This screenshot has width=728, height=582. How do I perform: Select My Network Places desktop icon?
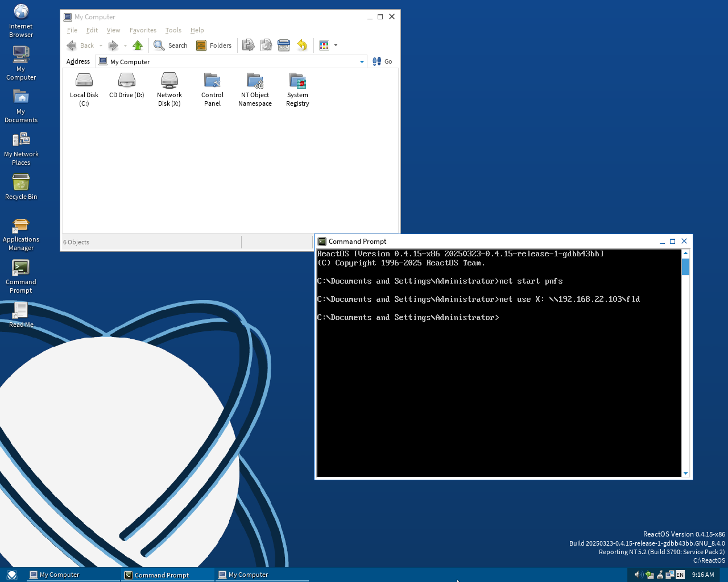click(21, 148)
